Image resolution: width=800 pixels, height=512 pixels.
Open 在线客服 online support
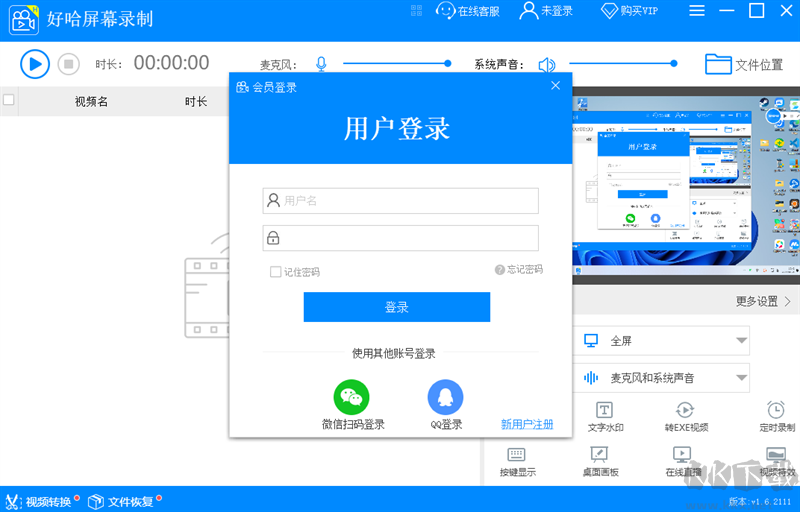coord(467,11)
